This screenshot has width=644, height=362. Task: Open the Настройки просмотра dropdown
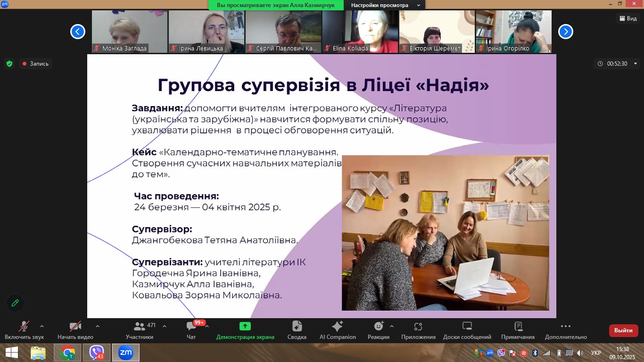[x=385, y=5]
